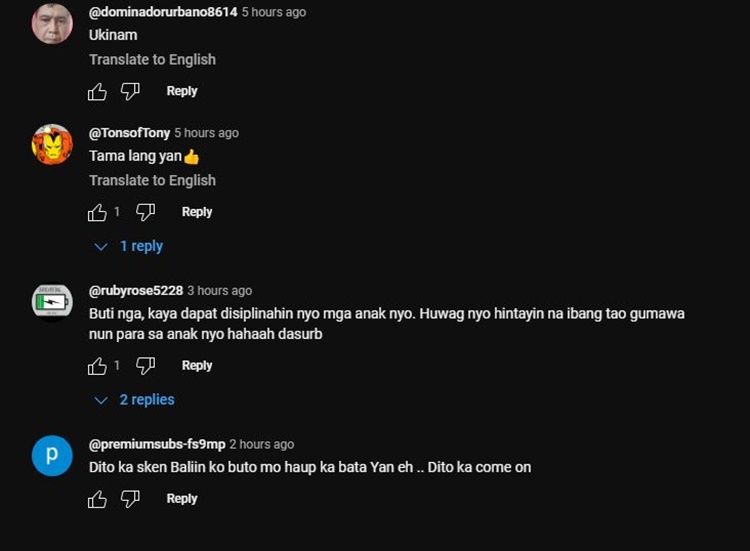Like the comment by @dominadorurbano8614
Viewport: 750px width, 551px height.
97,92
